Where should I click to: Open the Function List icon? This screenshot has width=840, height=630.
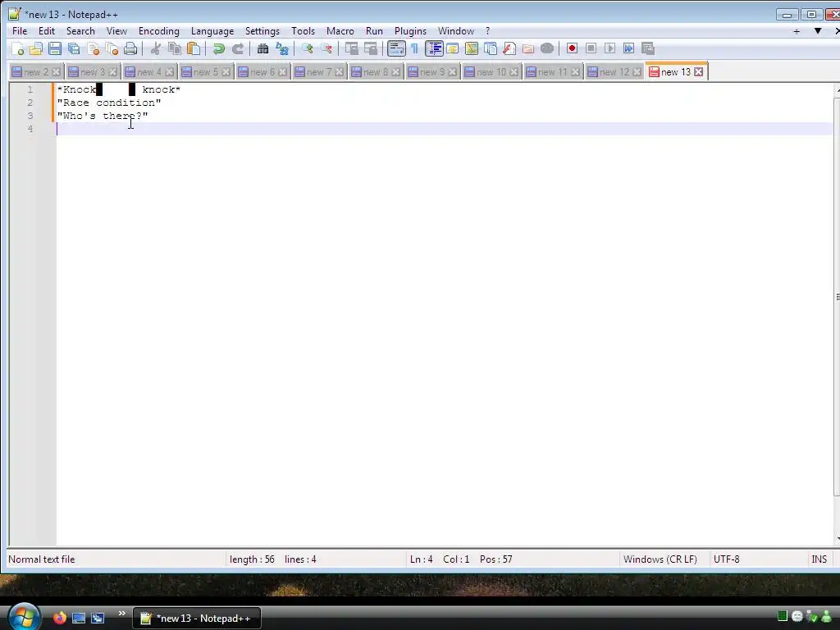(x=509, y=48)
